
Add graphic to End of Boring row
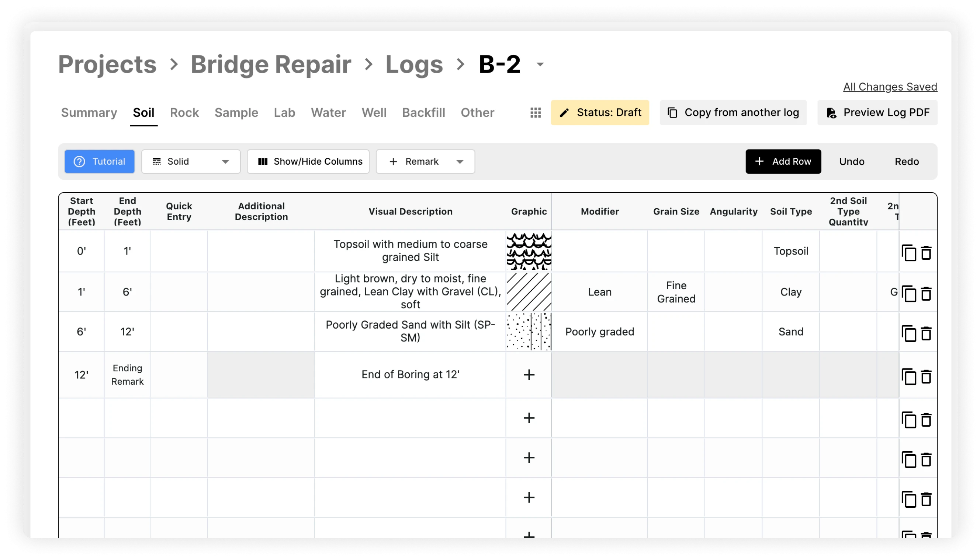click(x=529, y=375)
